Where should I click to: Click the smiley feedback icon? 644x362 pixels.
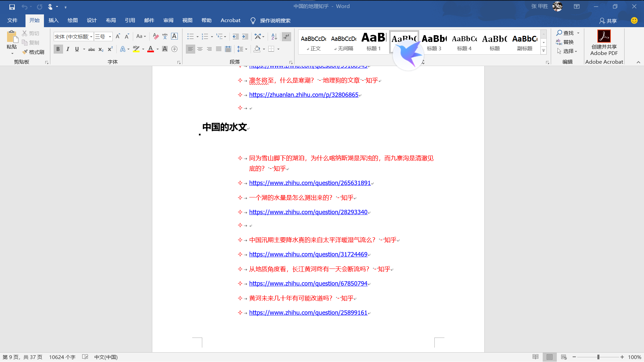[634, 20]
